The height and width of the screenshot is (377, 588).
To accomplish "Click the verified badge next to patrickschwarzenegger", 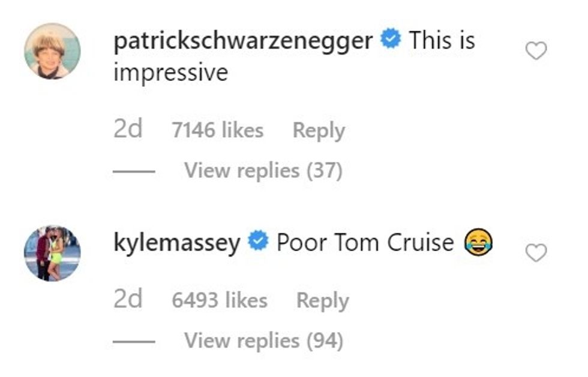I will pos(391,41).
